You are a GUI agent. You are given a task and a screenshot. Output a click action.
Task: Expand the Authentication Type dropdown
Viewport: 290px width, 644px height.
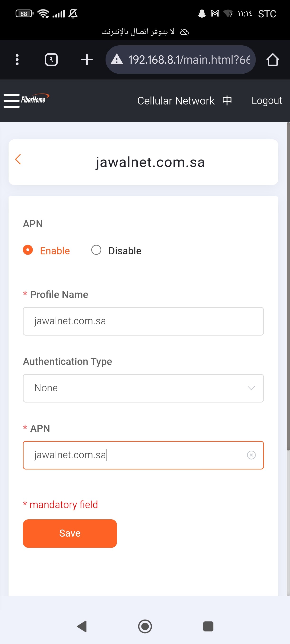point(143,388)
